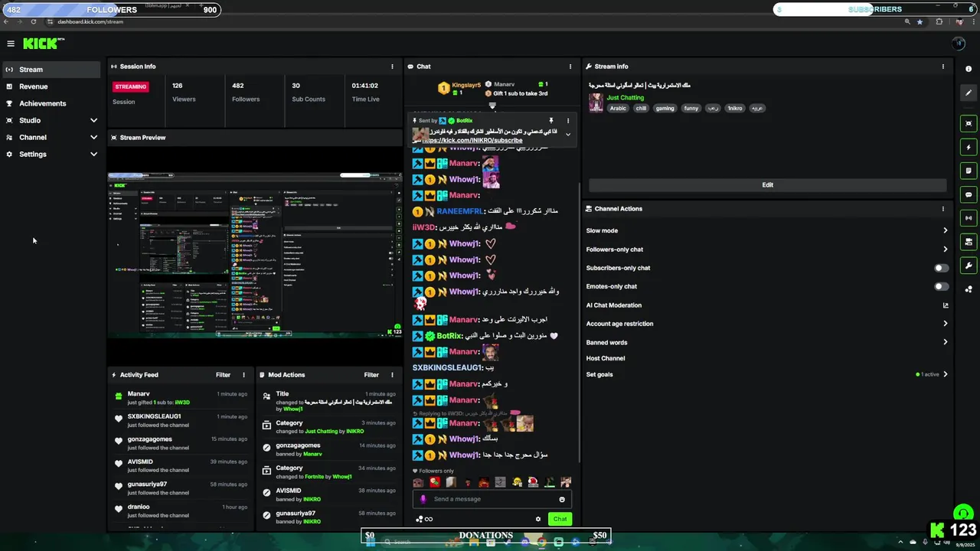The width and height of the screenshot is (980, 551).
Task: Click the three-dots cluster icon in right sidebar
Action: tap(969, 289)
